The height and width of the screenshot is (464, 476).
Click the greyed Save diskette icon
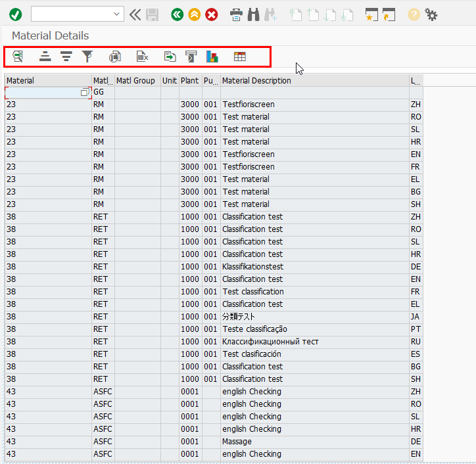tap(153, 14)
